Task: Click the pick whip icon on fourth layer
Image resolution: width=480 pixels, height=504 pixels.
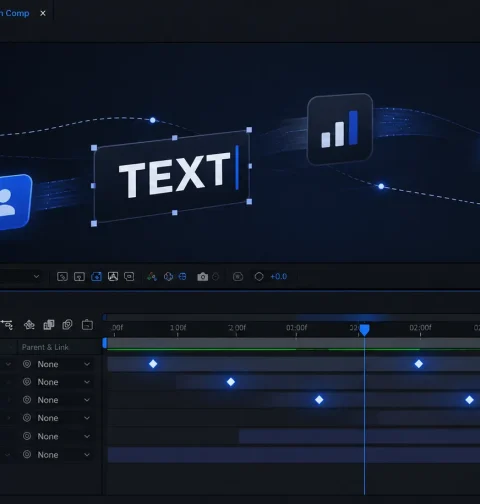Action: (27, 418)
